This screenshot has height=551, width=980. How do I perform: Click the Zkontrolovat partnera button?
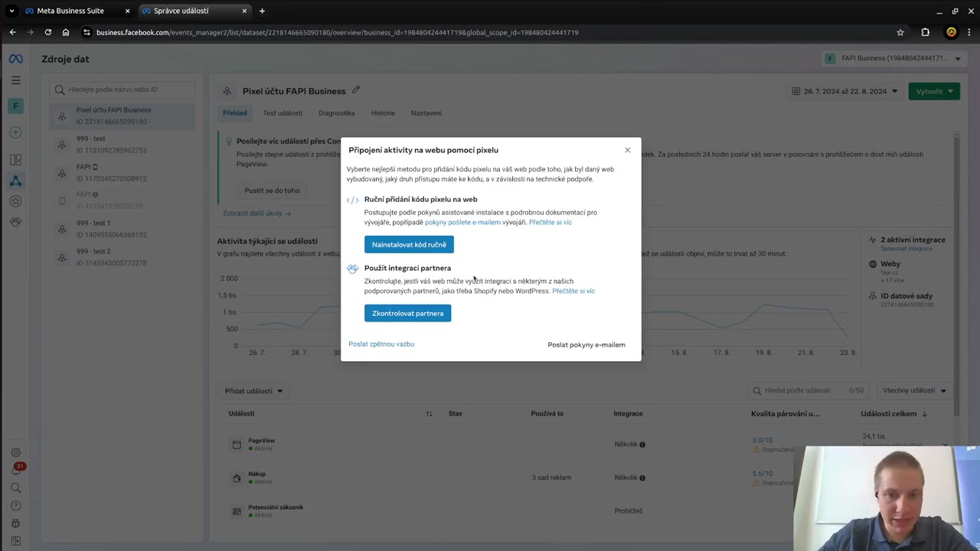click(407, 313)
